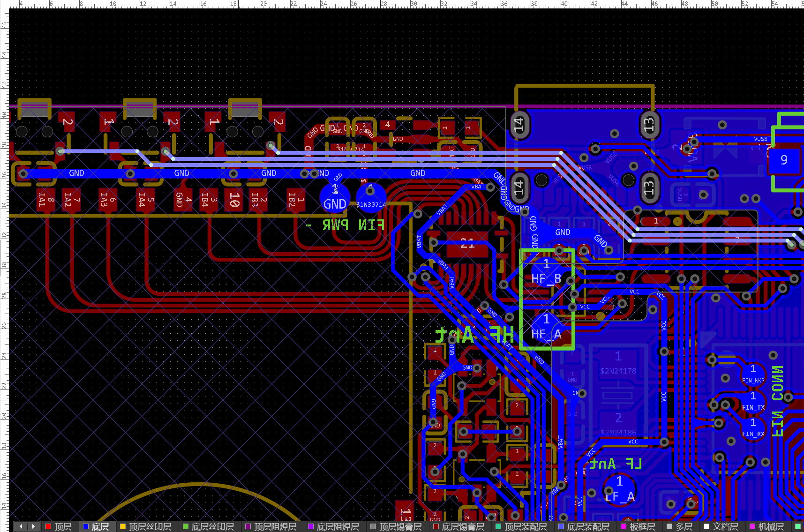The width and height of the screenshot is (804, 532).
Task: Click the white 文档层 color swatch
Action: click(706, 527)
